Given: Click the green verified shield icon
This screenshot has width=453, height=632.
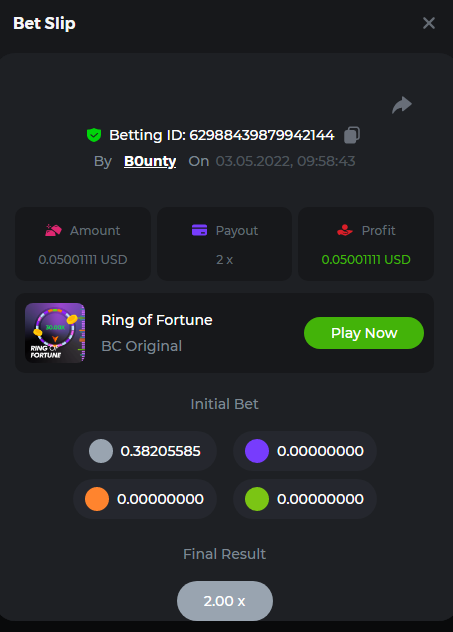Looking at the screenshot, I should (x=94, y=135).
